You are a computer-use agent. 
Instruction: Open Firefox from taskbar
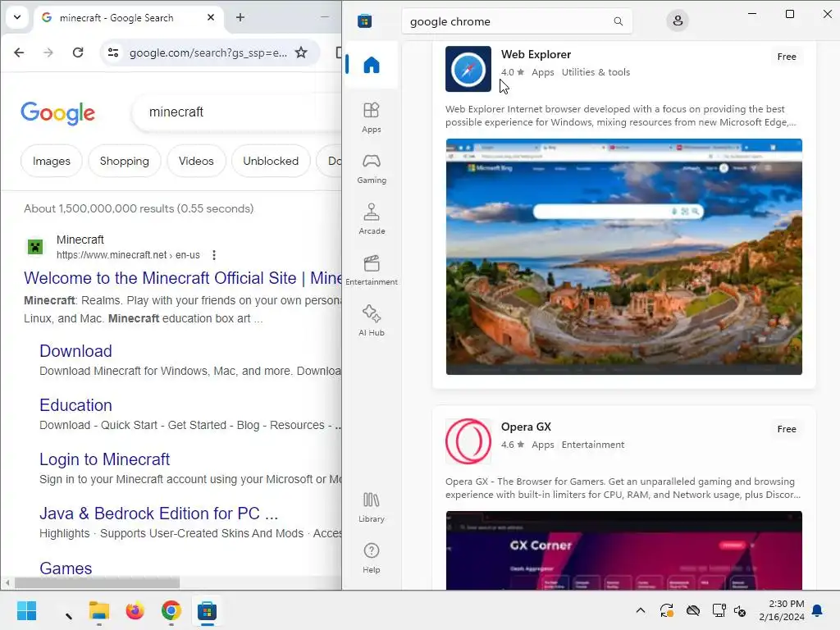[135, 610]
